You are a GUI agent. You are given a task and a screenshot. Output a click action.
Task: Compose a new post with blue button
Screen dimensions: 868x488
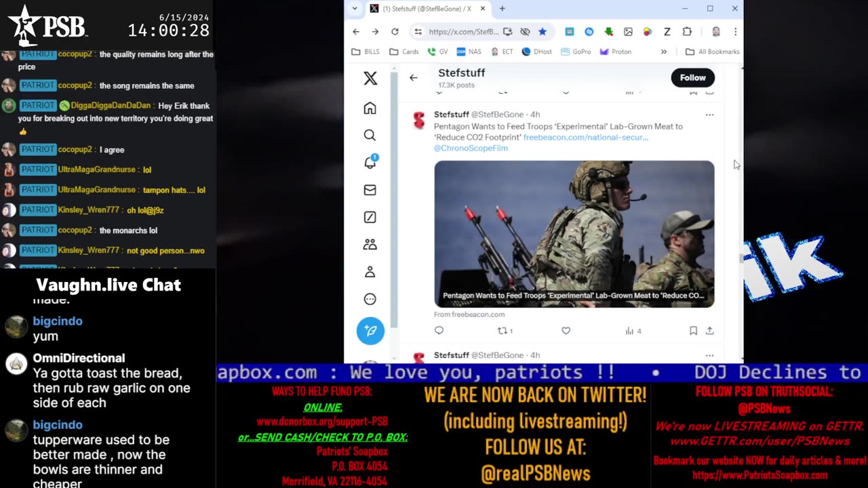370,331
